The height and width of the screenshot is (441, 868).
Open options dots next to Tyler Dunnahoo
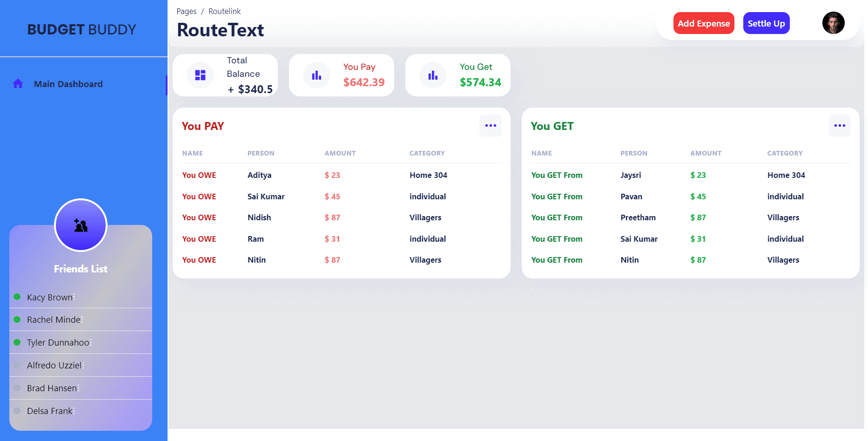click(91, 342)
